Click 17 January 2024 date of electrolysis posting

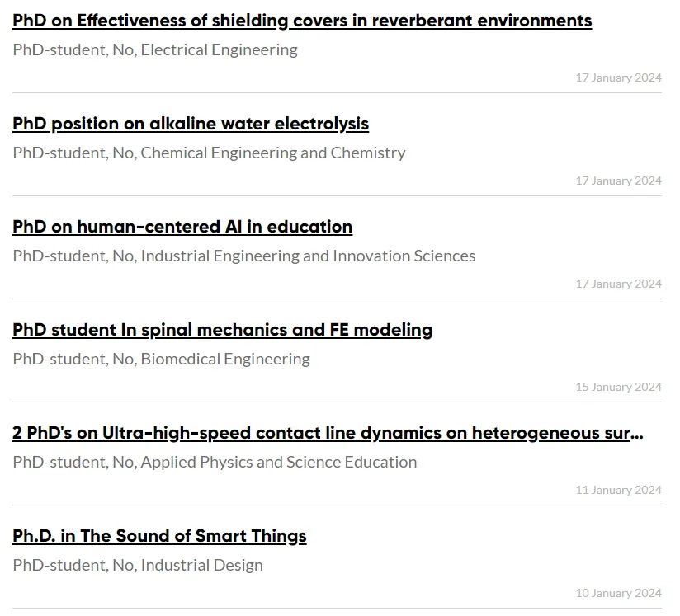pos(618,181)
